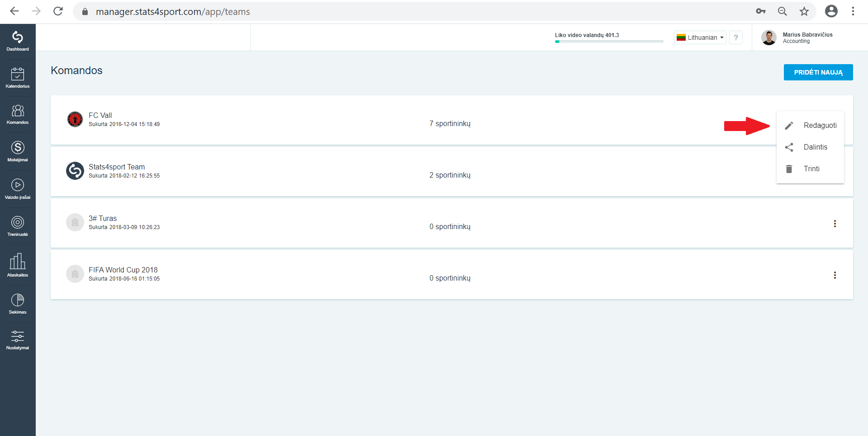Bookmark this page with star icon

804,11
